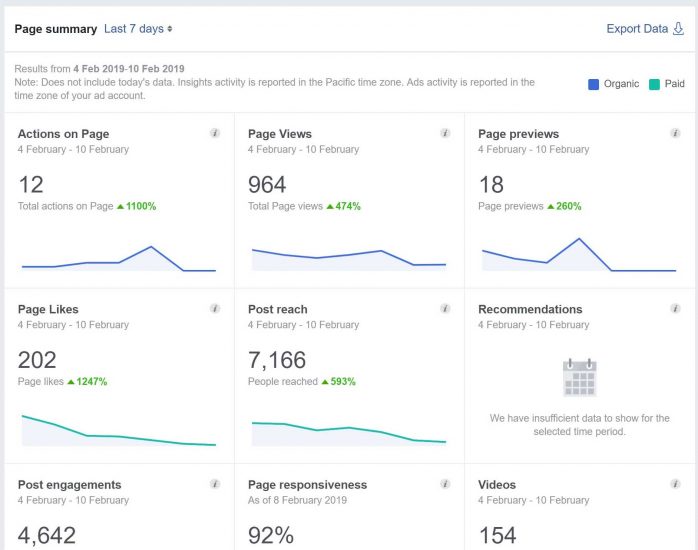Select the Videos card title
The image size is (698, 550).
click(x=497, y=485)
